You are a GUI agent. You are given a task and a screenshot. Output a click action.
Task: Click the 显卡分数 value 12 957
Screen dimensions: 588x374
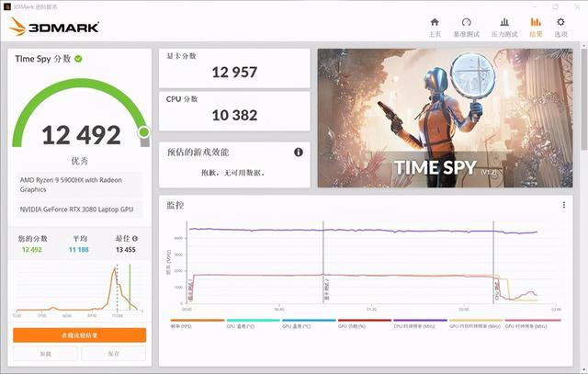(234, 72)
